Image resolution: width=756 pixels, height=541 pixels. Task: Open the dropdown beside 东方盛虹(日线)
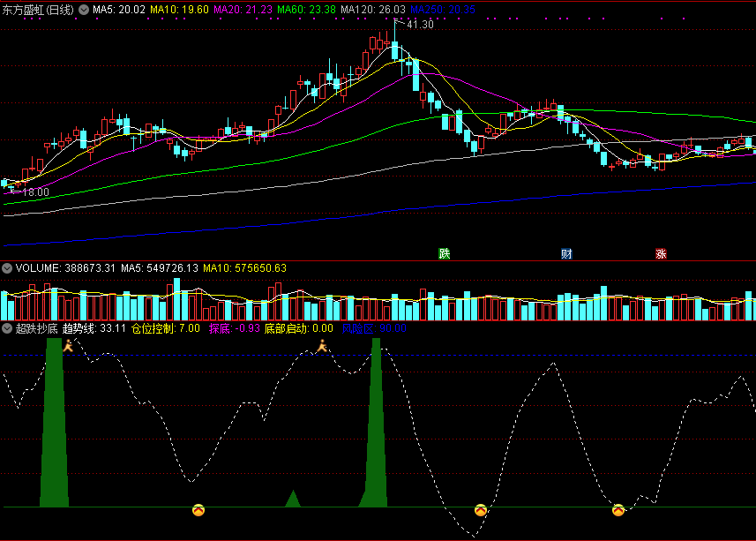click(84, 10)
